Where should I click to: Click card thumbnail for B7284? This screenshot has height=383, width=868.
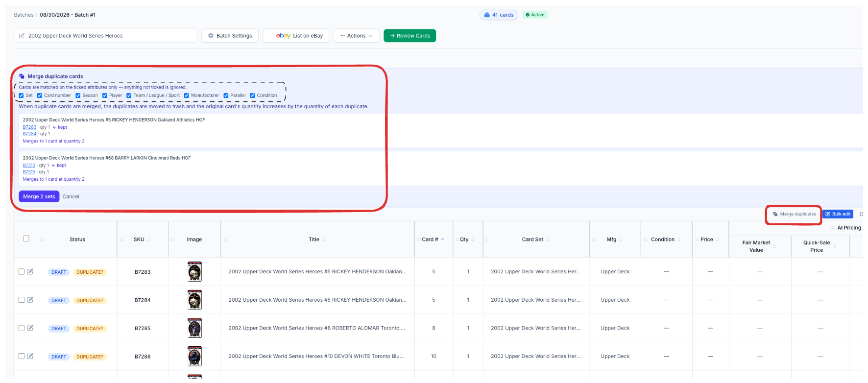point(194,300)
